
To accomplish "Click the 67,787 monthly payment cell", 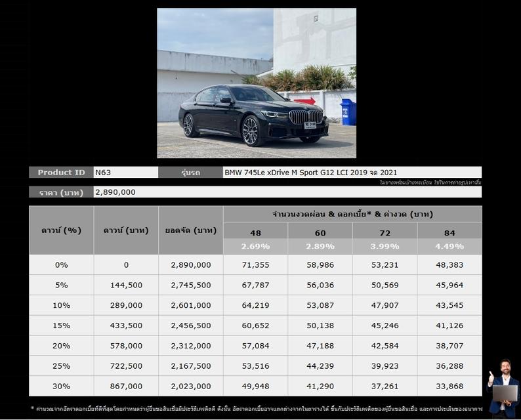I will (255, 285).
